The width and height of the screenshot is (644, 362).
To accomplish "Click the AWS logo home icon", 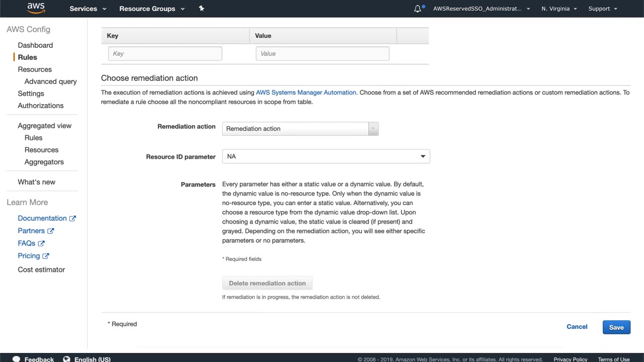I will [36, 8].
